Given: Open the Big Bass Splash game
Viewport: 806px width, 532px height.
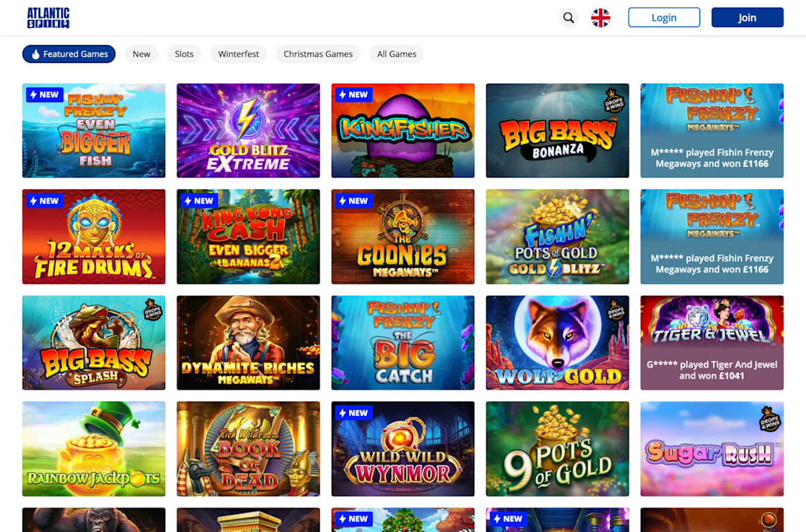Looking at the screenshot, I should point(94,343).
